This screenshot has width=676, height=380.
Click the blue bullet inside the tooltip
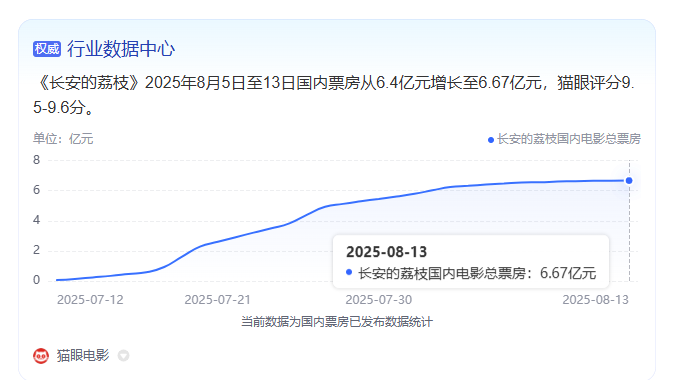pyautogui.click(x=349, y=272)
